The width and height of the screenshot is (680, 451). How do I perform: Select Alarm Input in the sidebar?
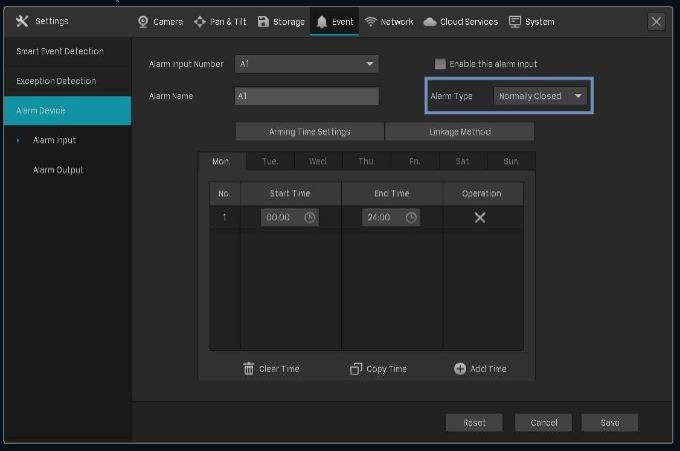tap(54, 140)
